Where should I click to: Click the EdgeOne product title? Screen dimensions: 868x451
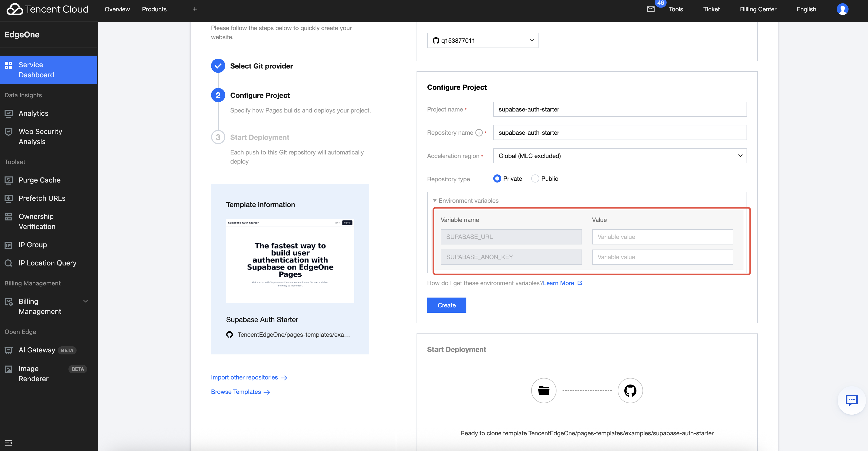coord(22,35)
